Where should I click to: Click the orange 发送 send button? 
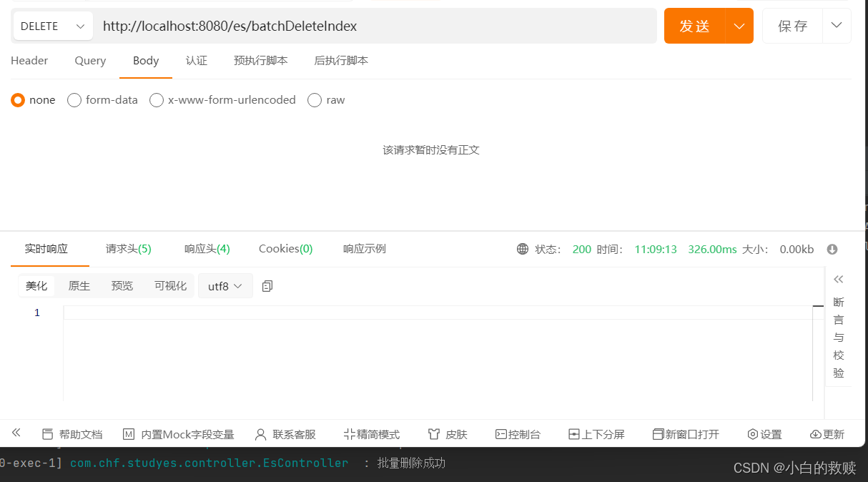coord(695,26)
